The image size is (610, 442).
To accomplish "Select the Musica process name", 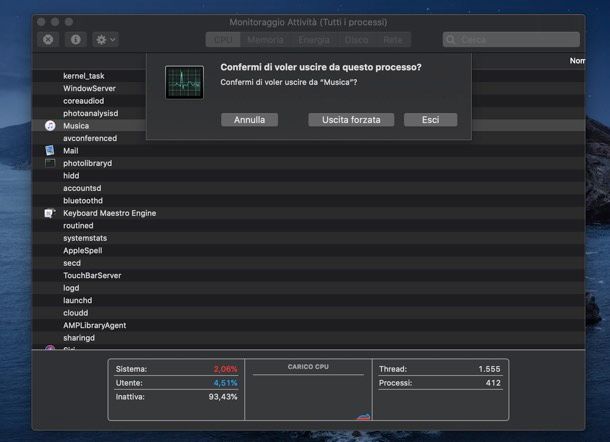I will pos(76,126).
